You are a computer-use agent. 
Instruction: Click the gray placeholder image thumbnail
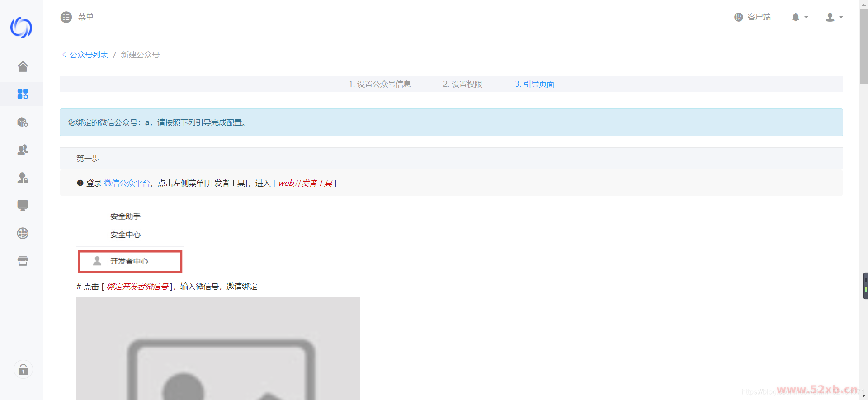point(218,348)
